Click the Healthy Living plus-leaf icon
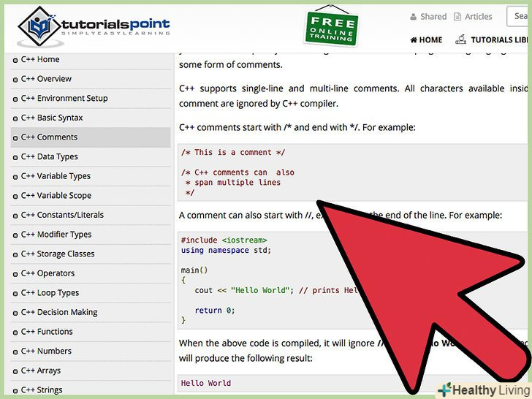Viewport: 532px width, 399px height. [444, 389]
